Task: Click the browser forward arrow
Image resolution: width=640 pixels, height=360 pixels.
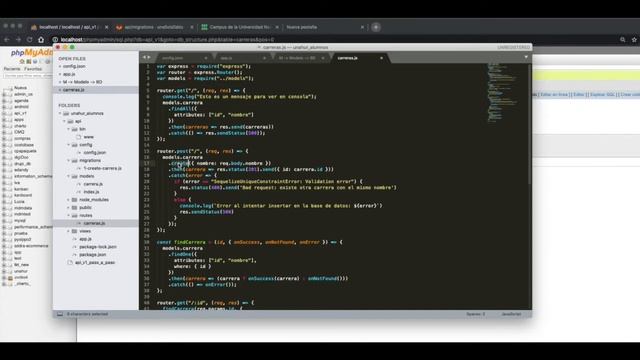Action: 18,40
